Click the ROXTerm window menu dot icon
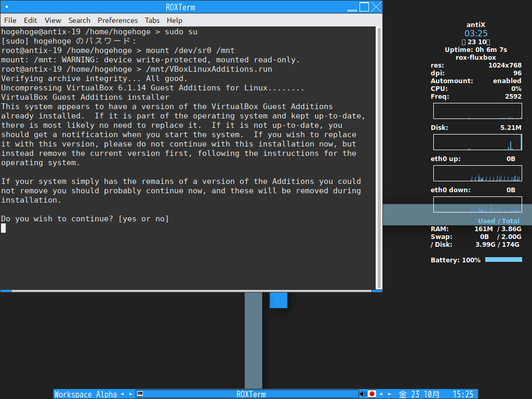This screenshot has height=399, width=532. click(6, 7)
